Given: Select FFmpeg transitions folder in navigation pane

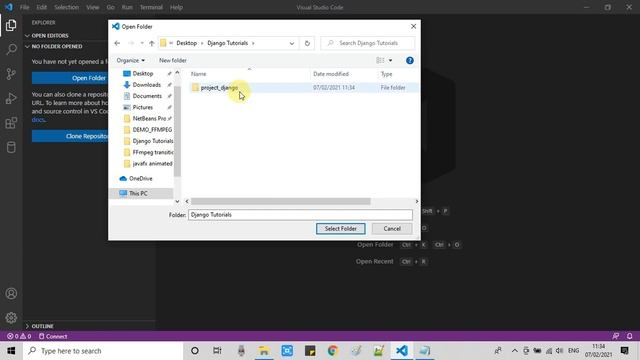Looking at the screenshot, I should pyautogui.click(x=152, y=152).
